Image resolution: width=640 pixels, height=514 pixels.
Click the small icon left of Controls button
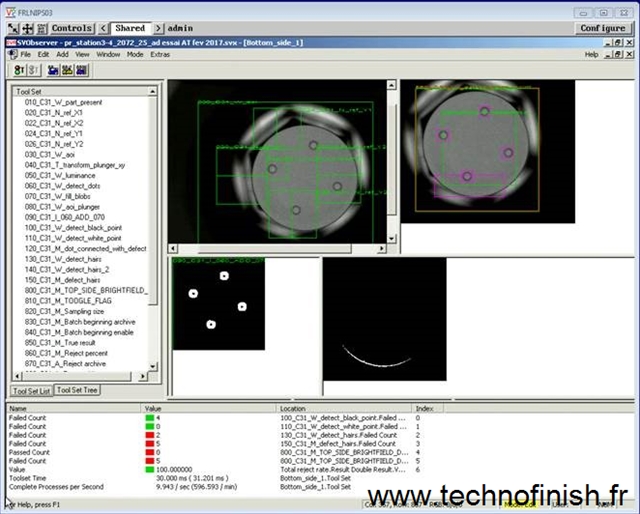click(x=42, y=28)
